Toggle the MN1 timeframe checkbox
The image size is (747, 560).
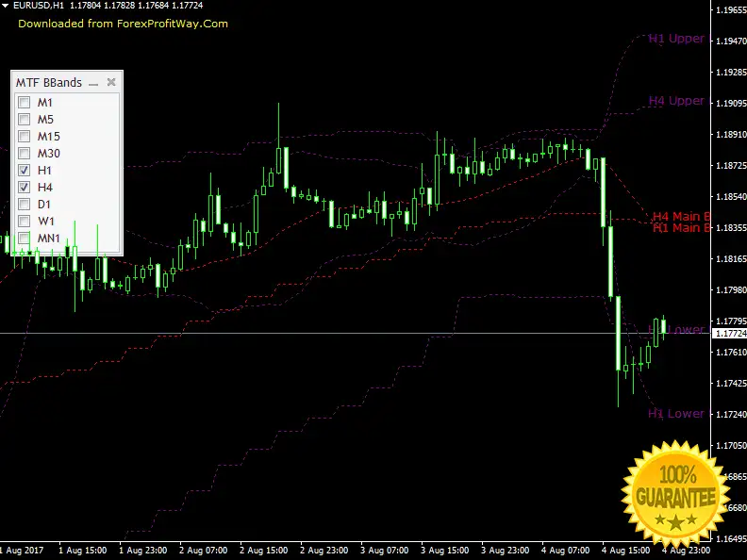point(24,238)
